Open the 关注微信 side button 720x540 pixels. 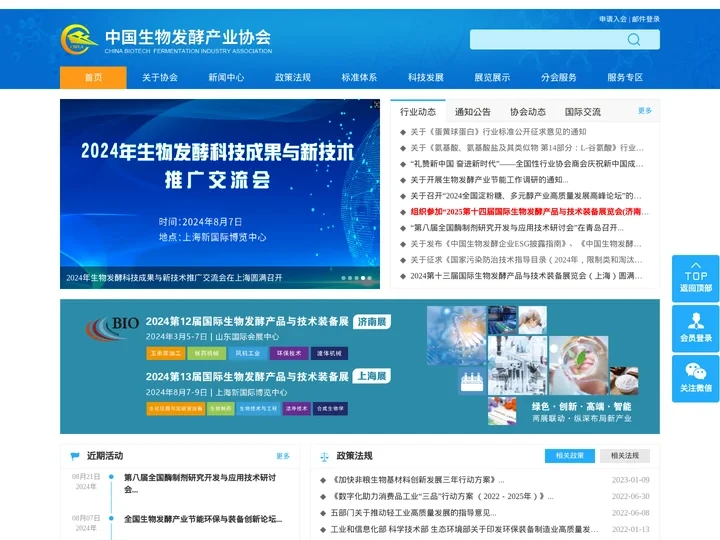(695, 379)
